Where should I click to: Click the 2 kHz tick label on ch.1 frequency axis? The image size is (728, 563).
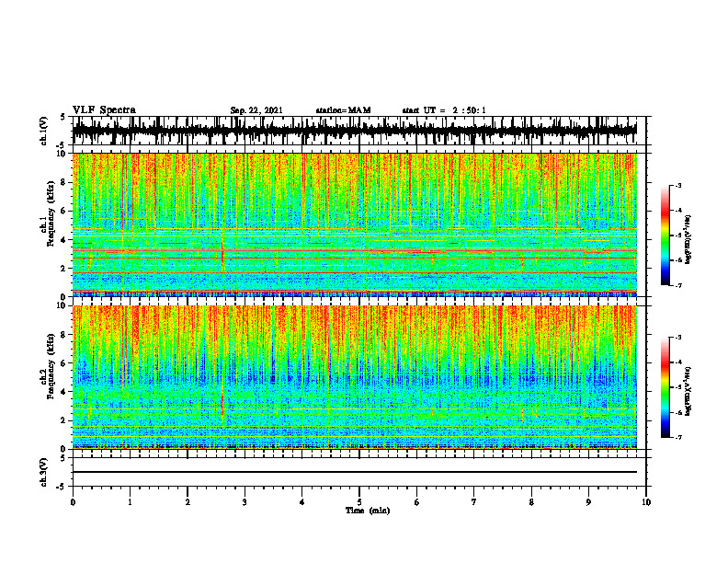63,269
